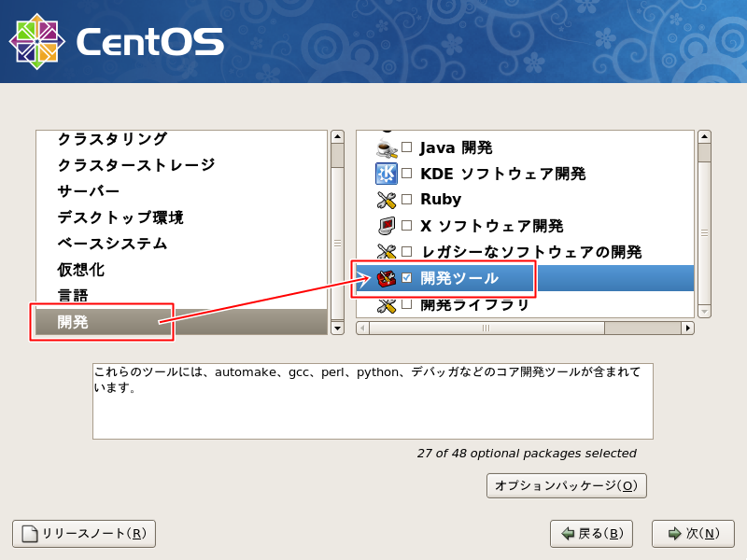Select the 開発 category

point(181,322)
